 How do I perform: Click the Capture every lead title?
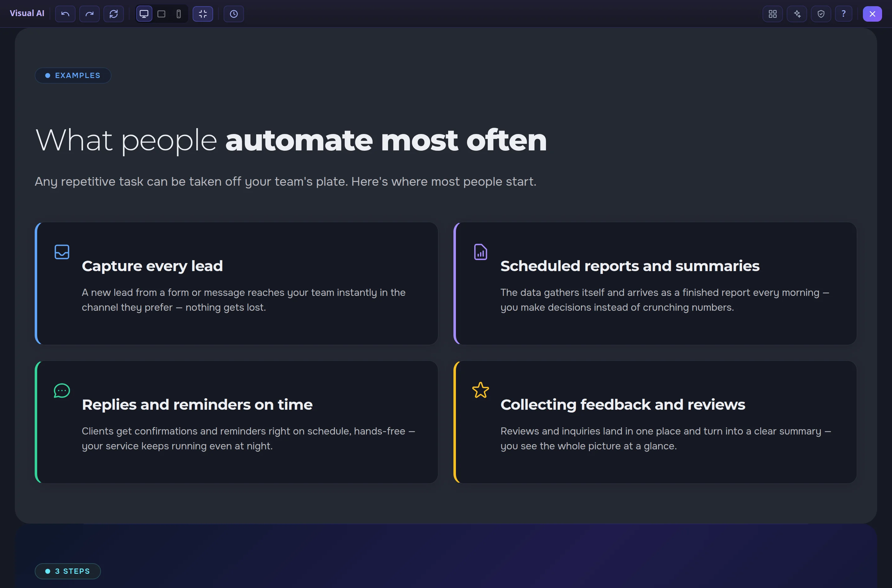point(152,266)
